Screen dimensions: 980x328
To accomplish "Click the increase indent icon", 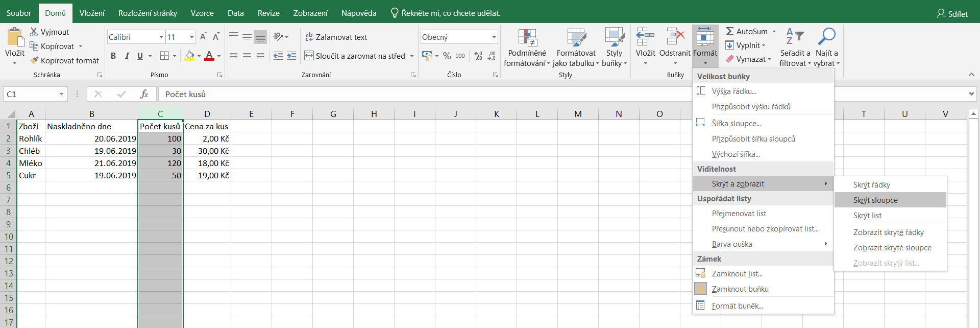I will [x=291, y=56].
